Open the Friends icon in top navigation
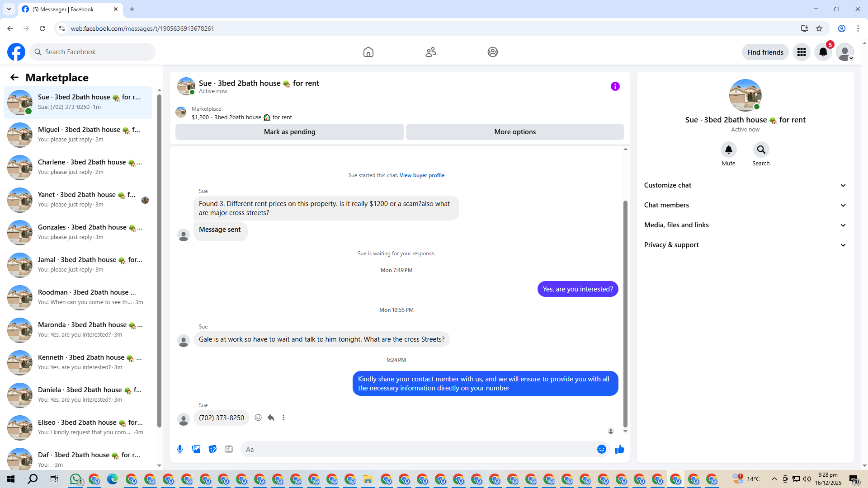 [x=431, y=52]
